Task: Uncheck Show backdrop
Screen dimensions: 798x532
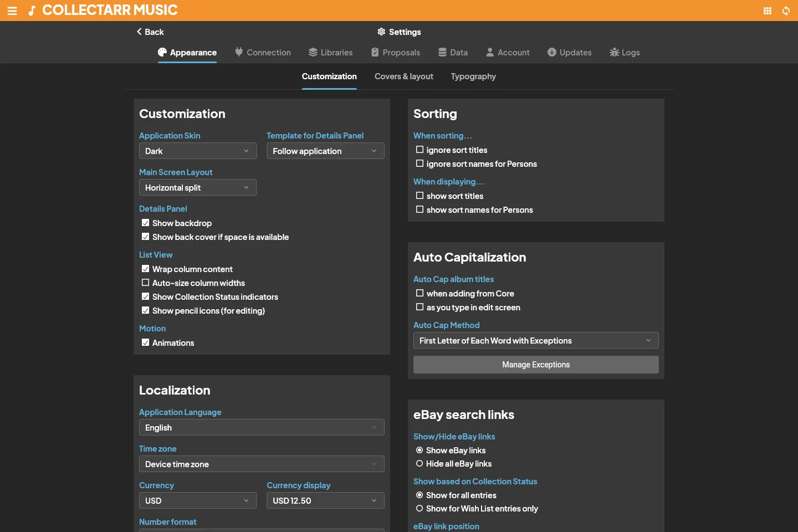Action: pyautogui.click(x=145, y=223)
